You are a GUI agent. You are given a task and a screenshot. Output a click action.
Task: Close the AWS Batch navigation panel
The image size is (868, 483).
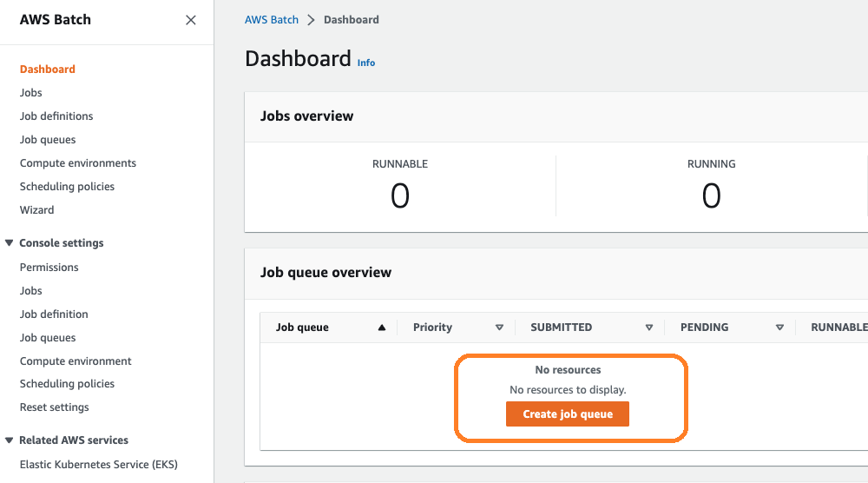(190, 20)
